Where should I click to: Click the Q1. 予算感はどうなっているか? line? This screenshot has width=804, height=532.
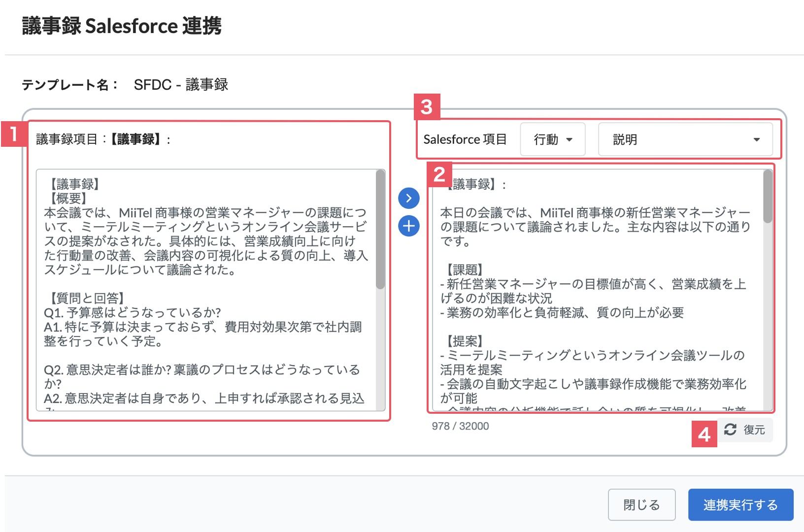(x=133, y=312)
